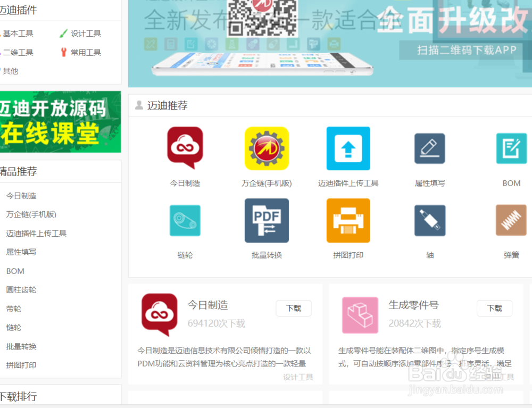The width and height of the screenshot is (532, 408).
Task: Click the green brush icon beside 设计工具
Action: (x=63, y=33)
